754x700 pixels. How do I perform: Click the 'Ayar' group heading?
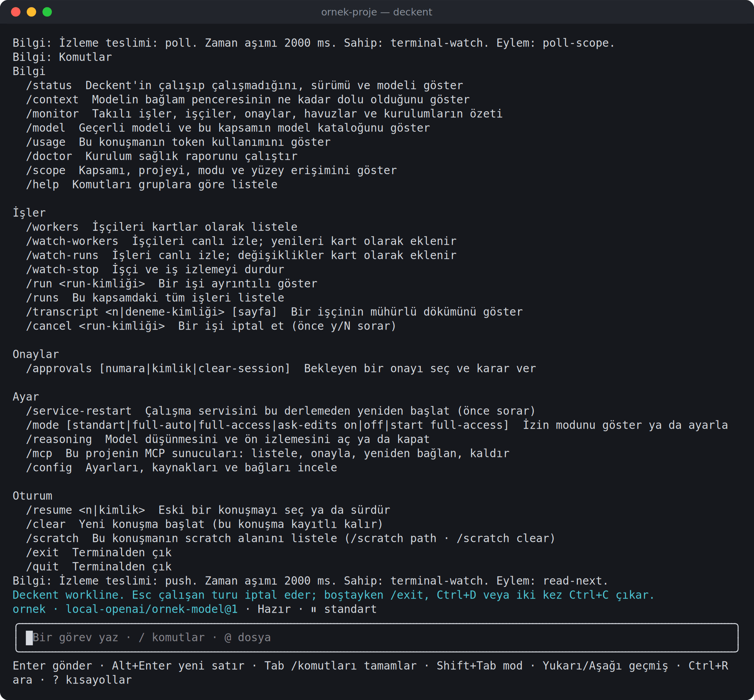click(26, 397)
